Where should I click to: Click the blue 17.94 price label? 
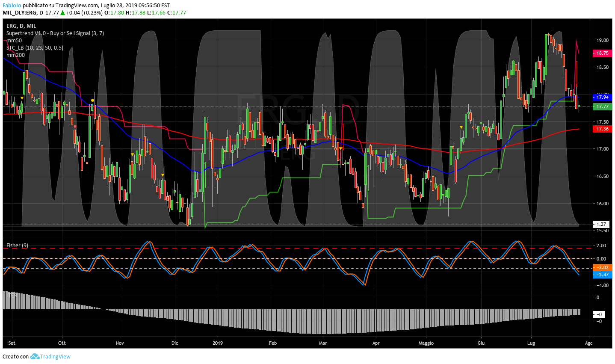[x=602, y=97]
